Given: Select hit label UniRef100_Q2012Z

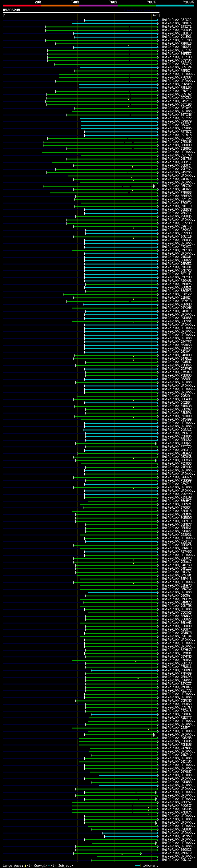Looking at the screenshot, I should click(x=177, y=294).
